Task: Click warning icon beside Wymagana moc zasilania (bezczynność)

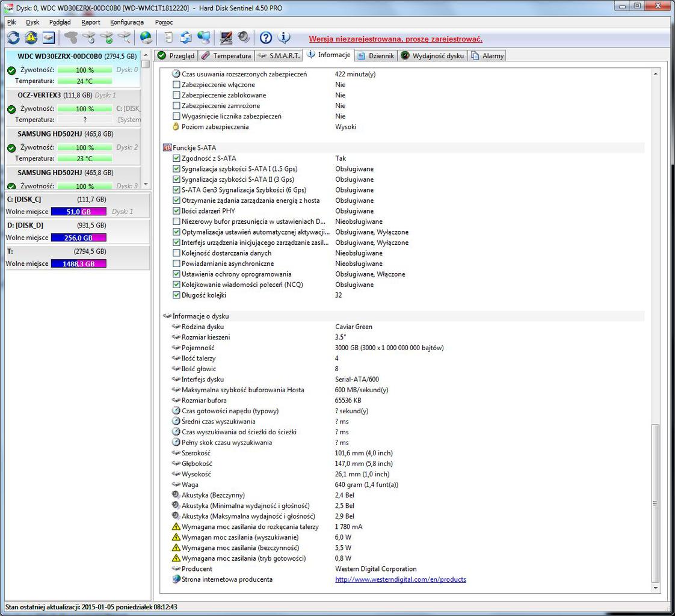Action: 176,547
